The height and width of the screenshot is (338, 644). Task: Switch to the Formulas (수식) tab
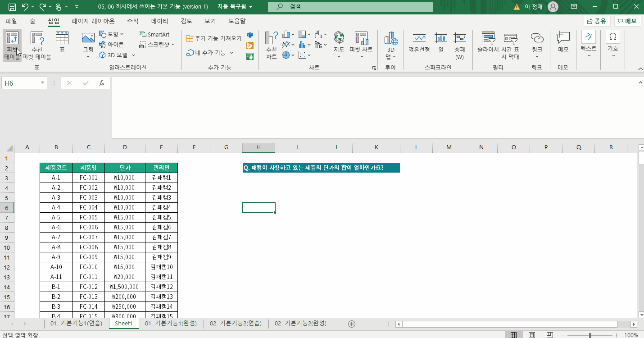click(132, 21)
